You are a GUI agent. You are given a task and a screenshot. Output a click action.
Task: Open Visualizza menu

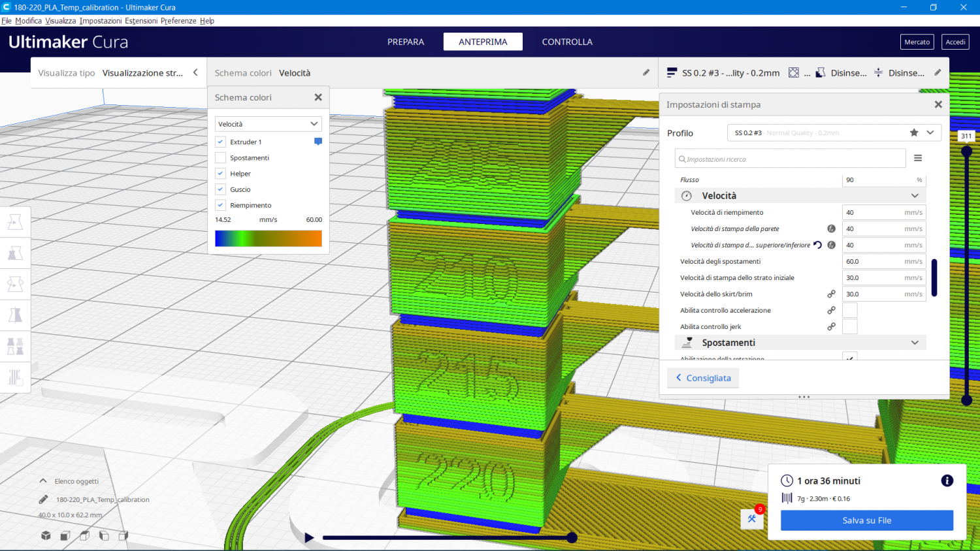pos(61,21)
